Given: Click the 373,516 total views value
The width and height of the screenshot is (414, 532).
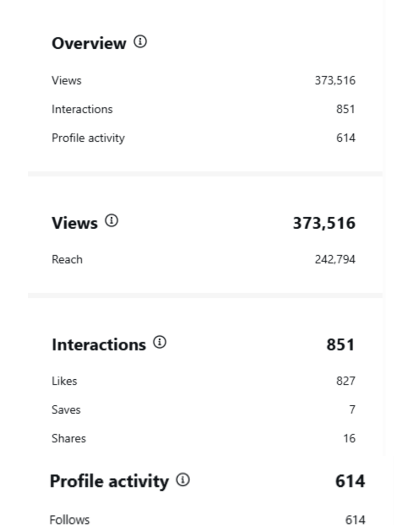Looking at the screenshot, I should click(325, 223).
